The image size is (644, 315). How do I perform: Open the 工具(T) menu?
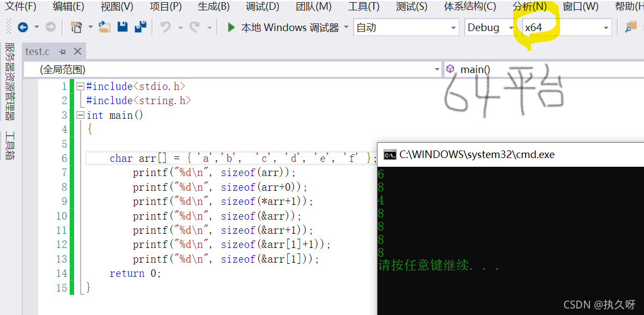tap(363, 6)
